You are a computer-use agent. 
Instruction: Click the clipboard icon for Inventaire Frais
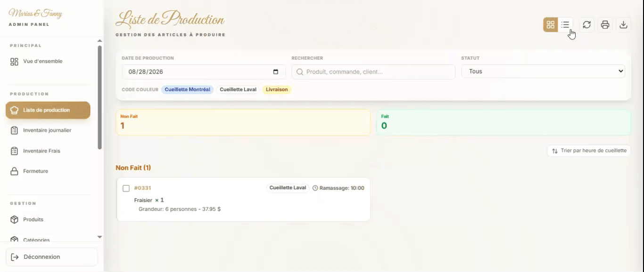pyautogui.click(x=15, y=151)
